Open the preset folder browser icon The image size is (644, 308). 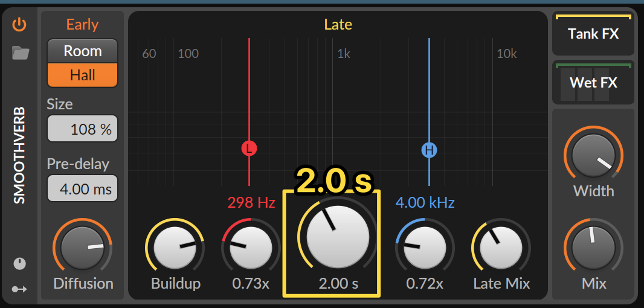pyautogui.click(x=20, y=53)
